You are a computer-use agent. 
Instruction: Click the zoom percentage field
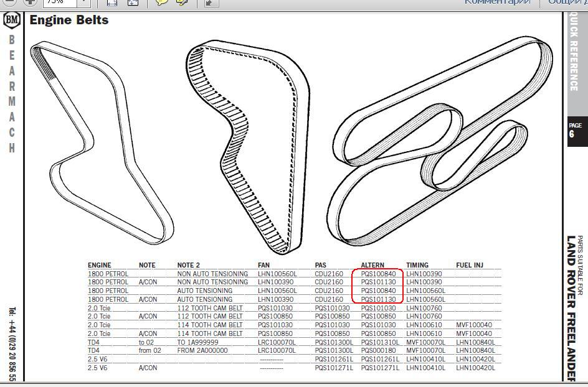[60, 2]
